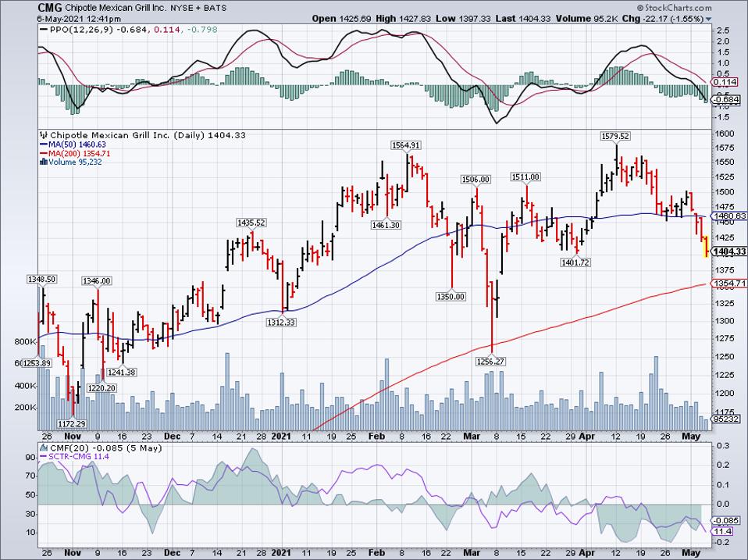This screenshot has height=560, width=748.
Task: Click the 11.4 SCTR right-axis tag
Action: tap(723, 531)
